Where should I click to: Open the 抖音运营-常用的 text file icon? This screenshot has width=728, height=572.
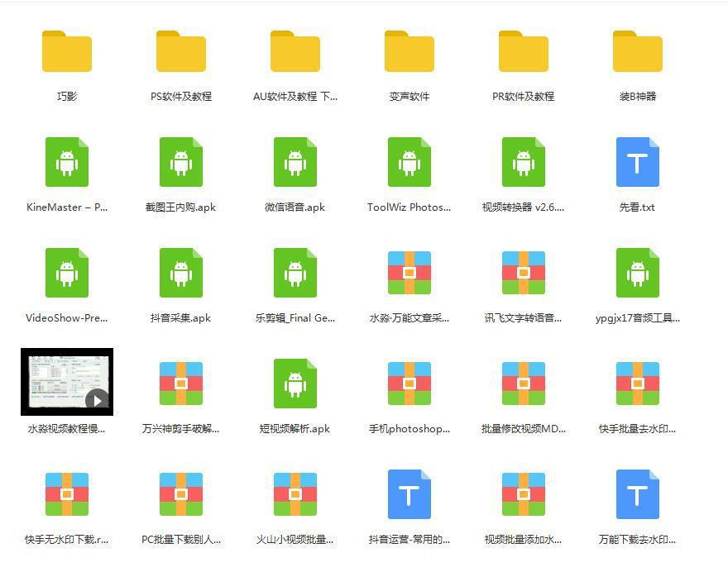pos(409,494)
